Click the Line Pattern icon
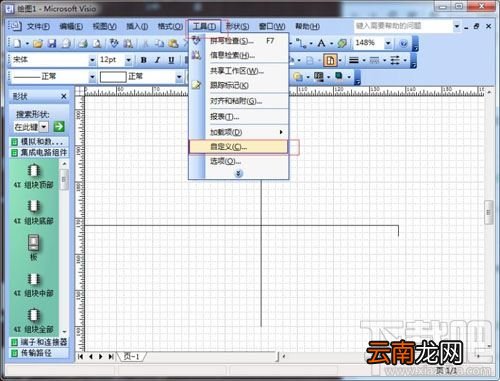500x381 pixels. [374, 60]
